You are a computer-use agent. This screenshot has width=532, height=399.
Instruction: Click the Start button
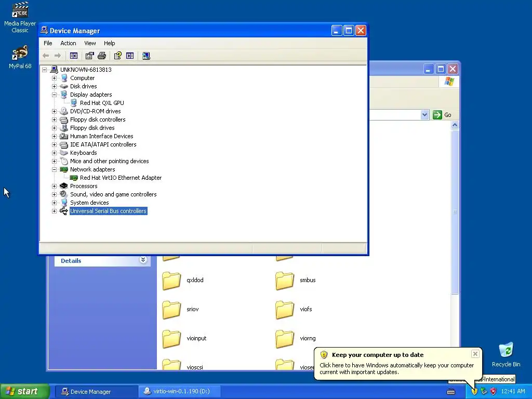pos(24,392)
